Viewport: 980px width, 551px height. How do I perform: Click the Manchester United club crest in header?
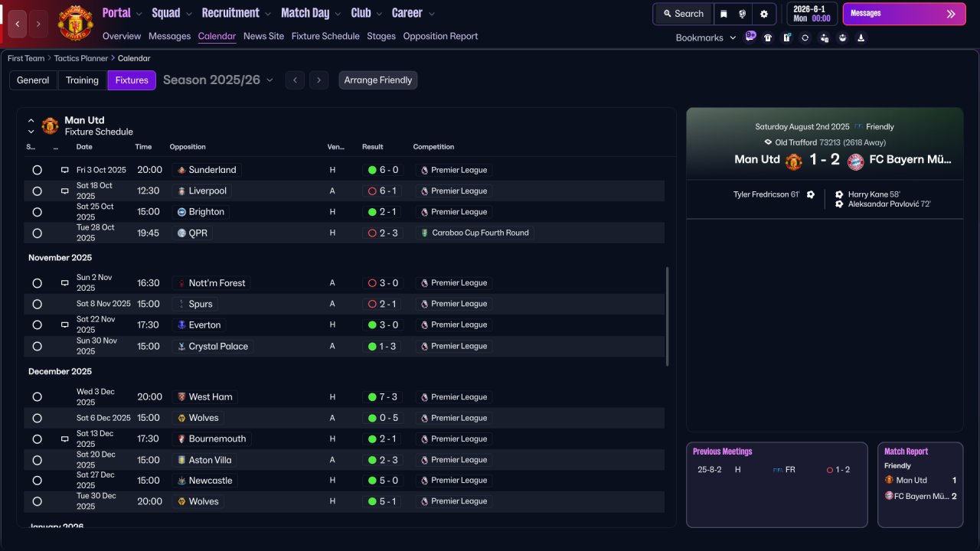coord(75,24)
